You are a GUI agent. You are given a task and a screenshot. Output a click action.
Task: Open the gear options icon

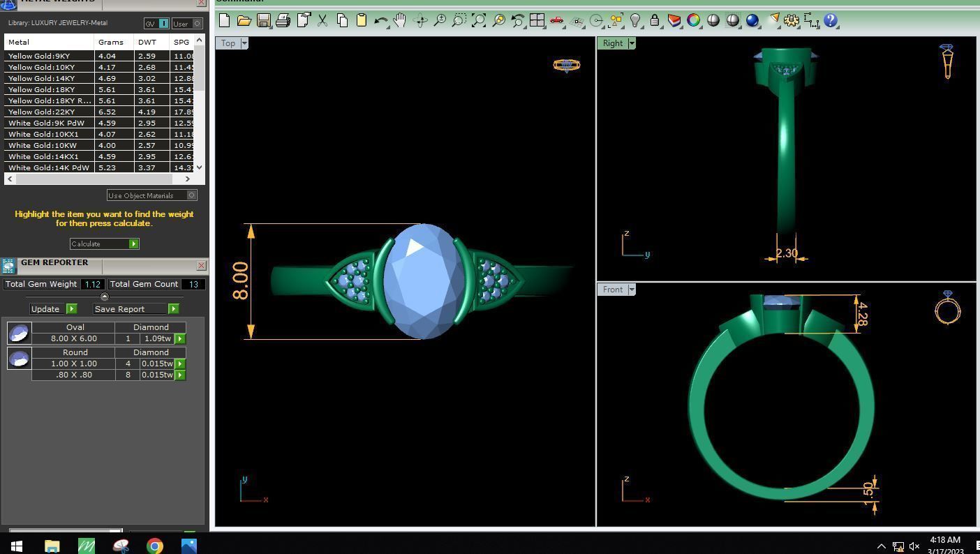point(792,21)
